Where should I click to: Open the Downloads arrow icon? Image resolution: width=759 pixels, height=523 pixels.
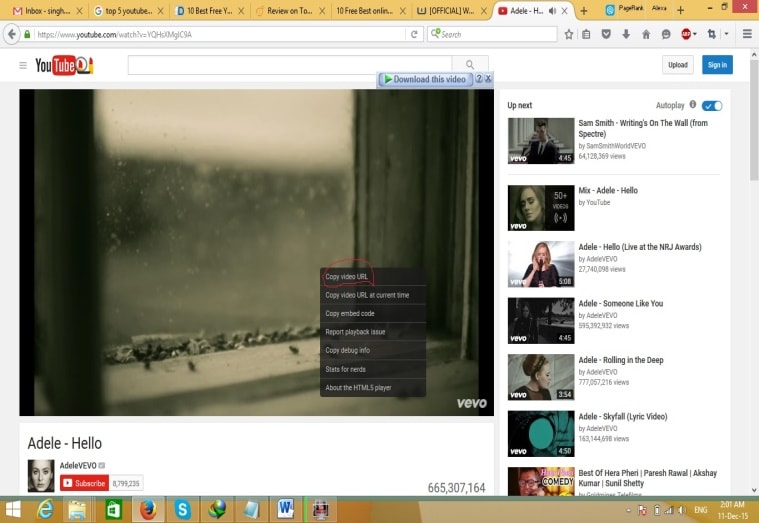(x=626, y=34)
